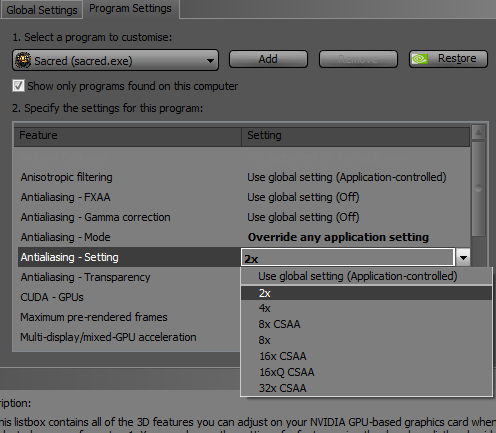The image size is (496, 433).
Task: Click the settings list scroll-up arrow
Action: click(478, 133)
